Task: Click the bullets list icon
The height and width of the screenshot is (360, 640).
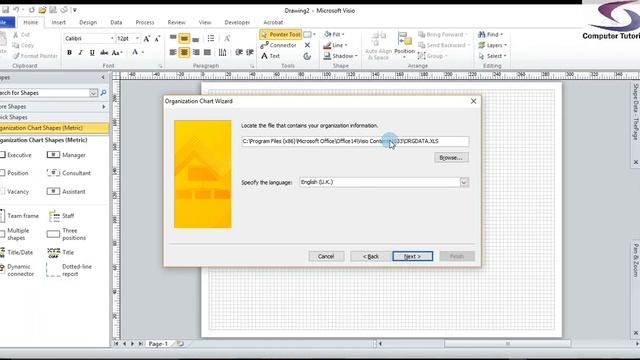Action: pos(211,38)
